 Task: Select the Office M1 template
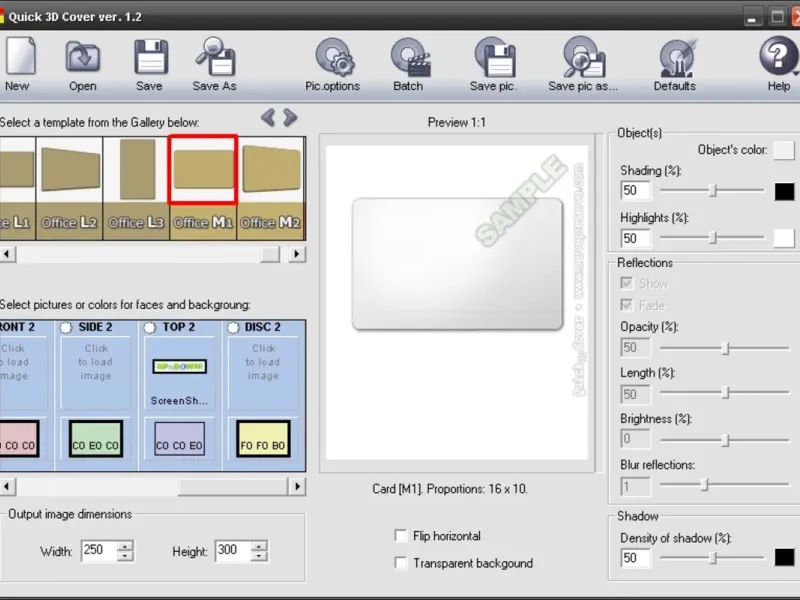pyautogui.click(x=203, y=188)
